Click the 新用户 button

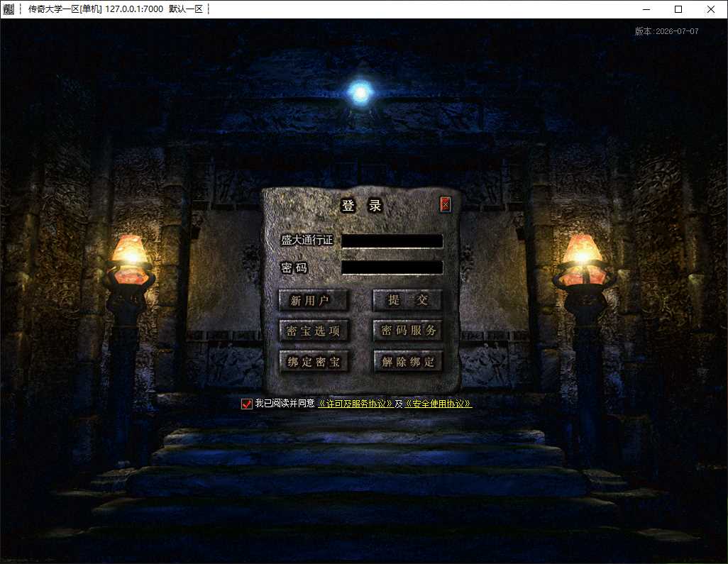[x=313, y=300]
